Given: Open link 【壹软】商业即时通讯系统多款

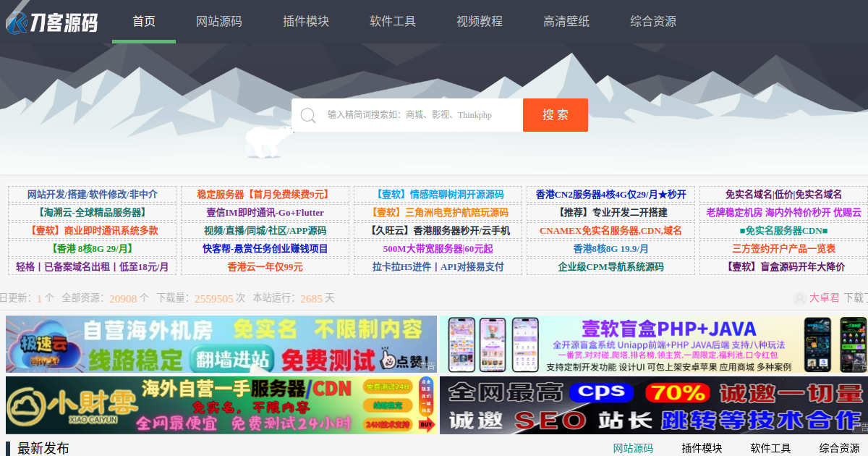Looking at the screenshot, I should 92,231.
